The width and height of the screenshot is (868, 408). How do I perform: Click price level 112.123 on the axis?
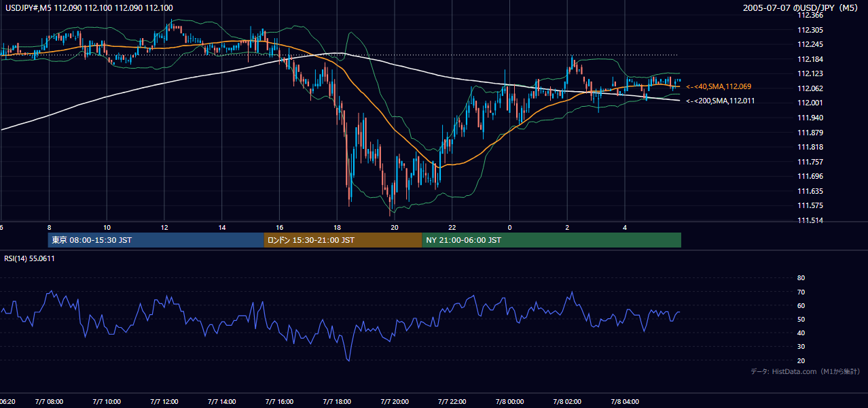(x=810, y=73)
